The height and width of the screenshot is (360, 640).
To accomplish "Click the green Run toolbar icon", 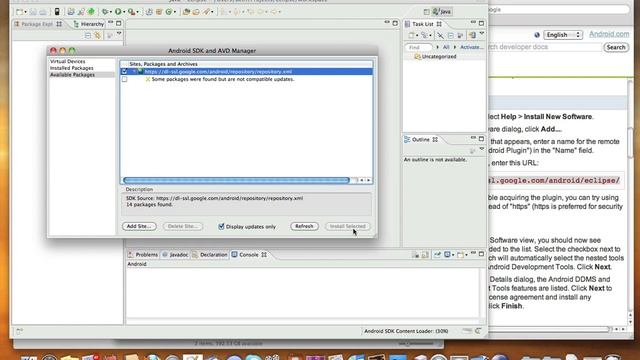I will click(118, 12).
